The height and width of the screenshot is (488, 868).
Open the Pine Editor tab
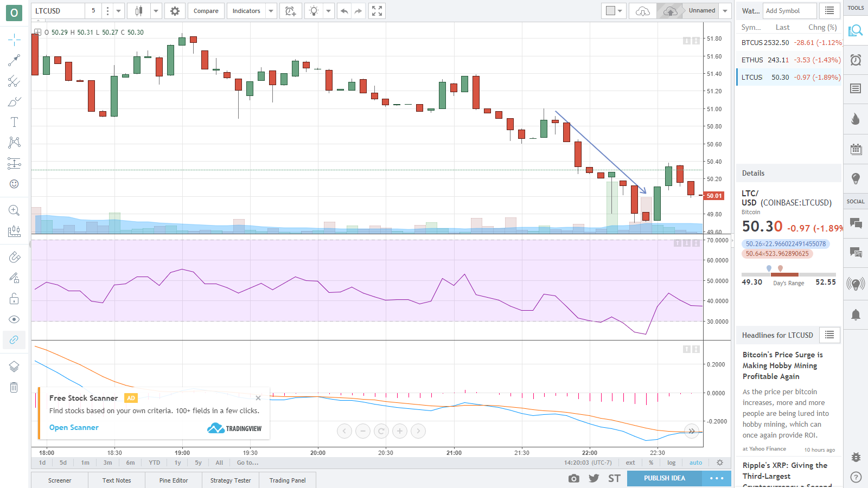pos(174,480)
